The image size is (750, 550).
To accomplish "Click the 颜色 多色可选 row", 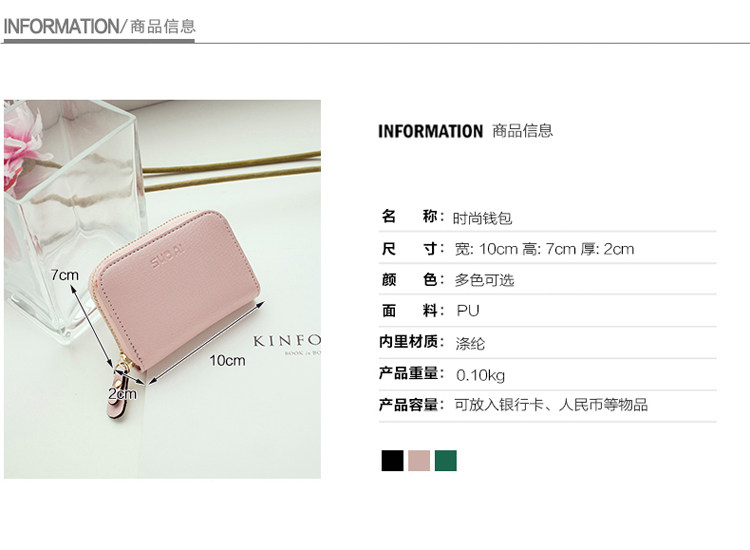I will coord(547,280).
